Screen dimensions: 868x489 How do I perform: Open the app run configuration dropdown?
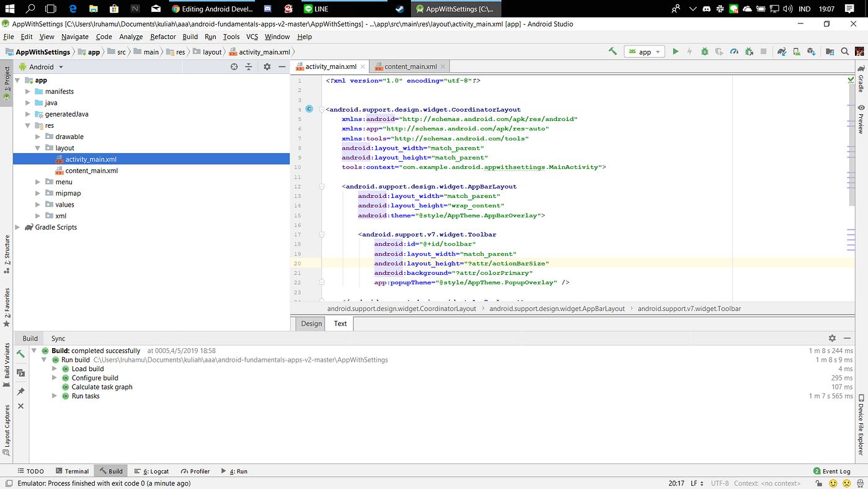coord(645,52)
